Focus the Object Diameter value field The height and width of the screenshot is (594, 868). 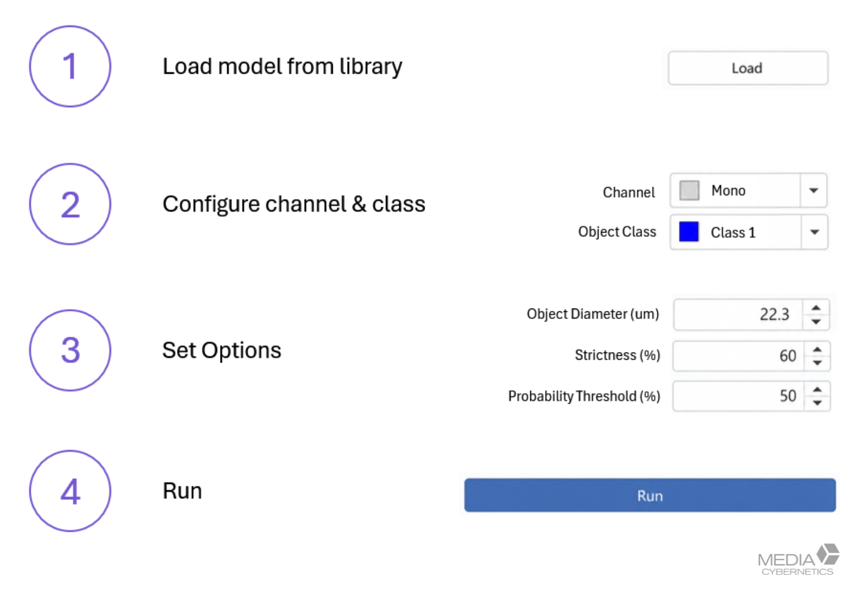[x=738, y=315]
